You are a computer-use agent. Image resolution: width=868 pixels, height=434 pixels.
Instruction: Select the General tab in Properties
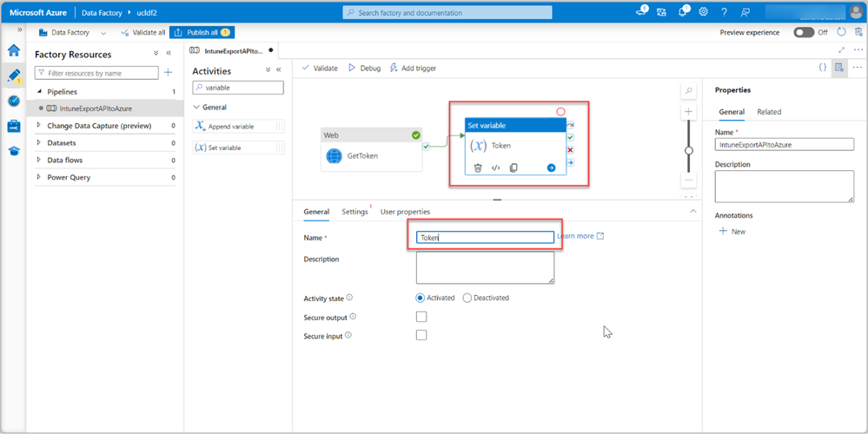(x=732, y=112)
